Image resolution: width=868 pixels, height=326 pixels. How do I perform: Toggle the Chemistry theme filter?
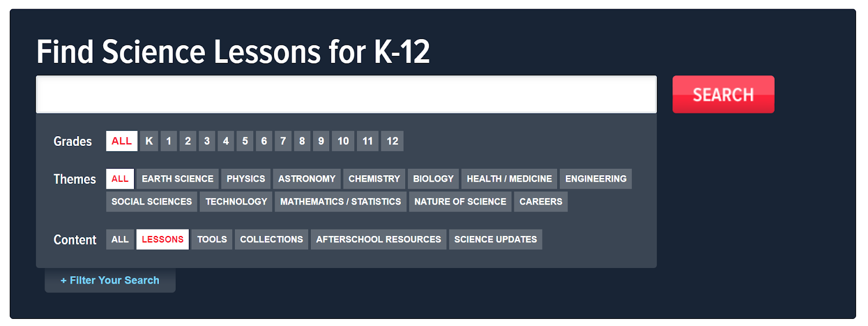(374, 179)
